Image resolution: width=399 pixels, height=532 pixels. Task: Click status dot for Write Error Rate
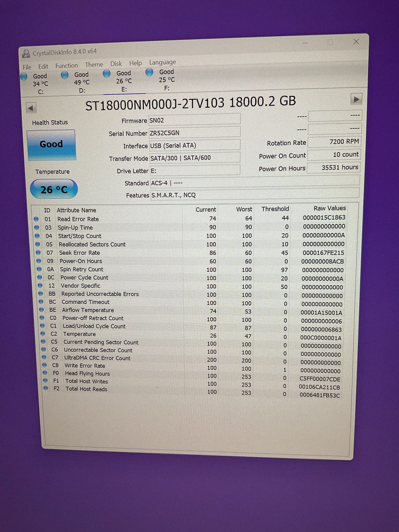click(x=44, y=365)
